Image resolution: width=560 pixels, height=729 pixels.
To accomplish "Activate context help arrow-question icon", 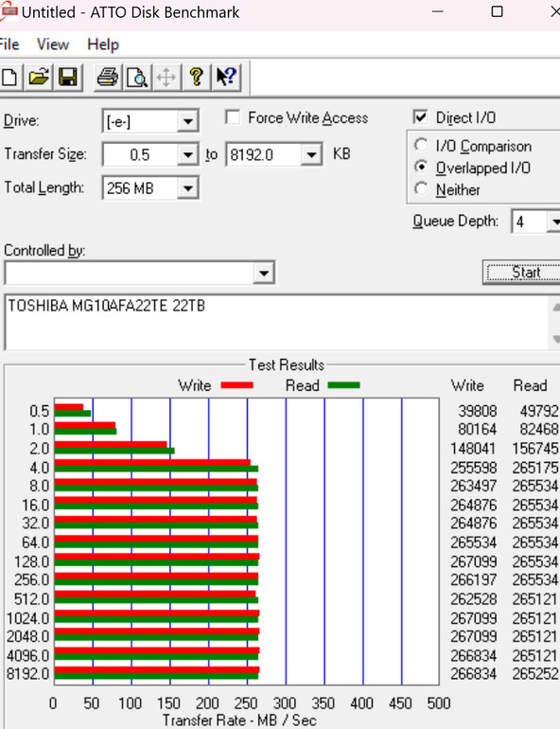I will [x=226, y=78].
